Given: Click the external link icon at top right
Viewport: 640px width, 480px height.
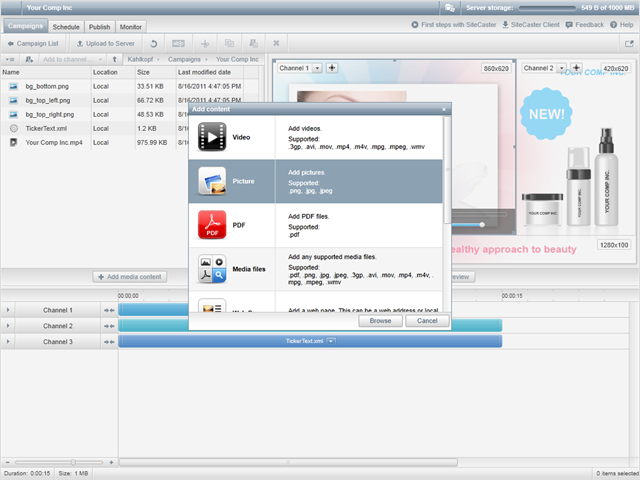Looking at the screenshot, I should coord(629,44).
